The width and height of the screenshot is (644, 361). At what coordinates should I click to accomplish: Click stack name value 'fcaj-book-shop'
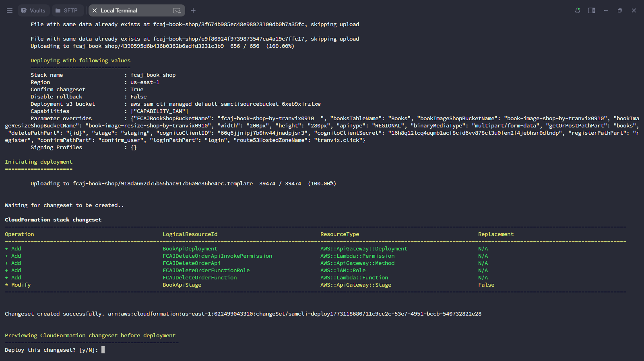[x=153, y=75]
